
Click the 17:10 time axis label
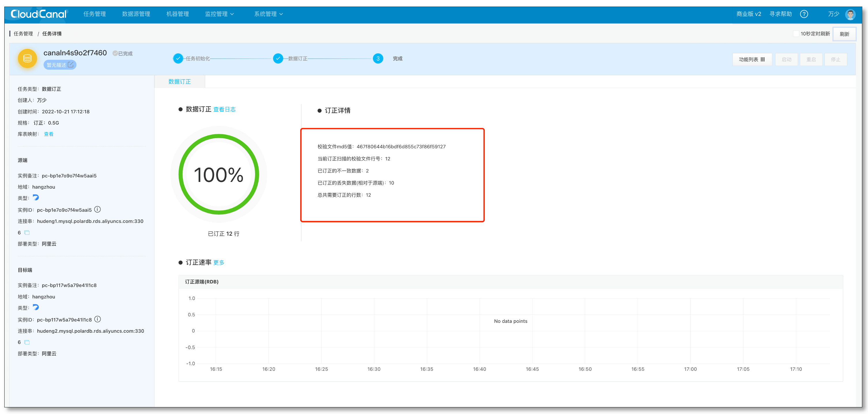point(796,369)
